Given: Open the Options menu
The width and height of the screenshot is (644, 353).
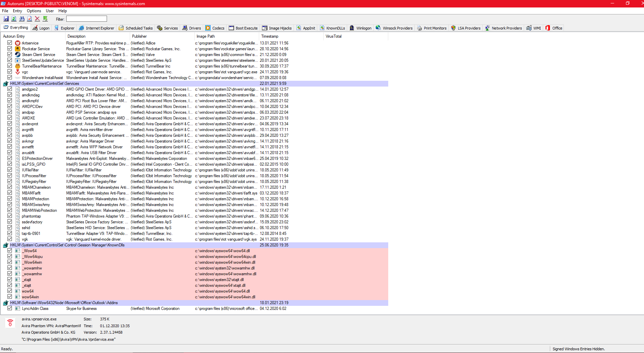Looking at the screenshot, I should tap(34, 11).
